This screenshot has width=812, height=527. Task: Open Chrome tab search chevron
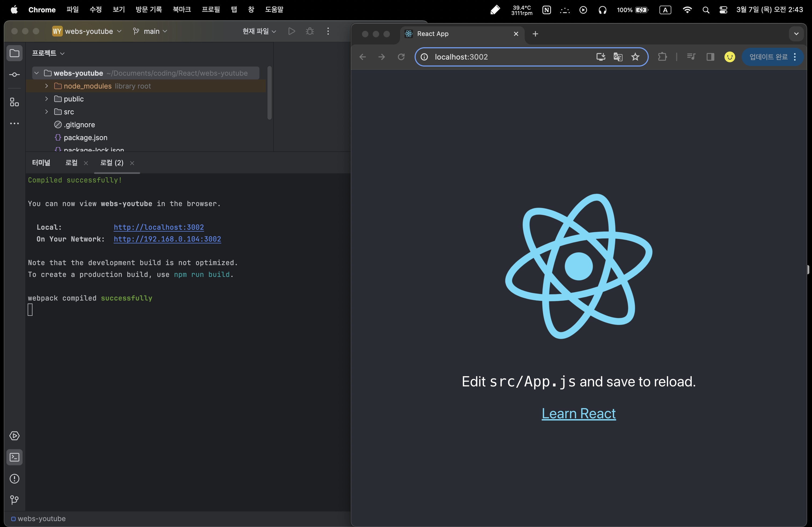click(x=796, y=34)
